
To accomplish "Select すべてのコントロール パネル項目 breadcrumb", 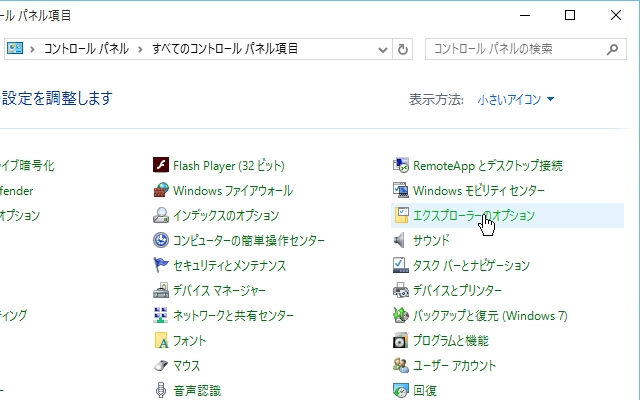I will [x=224, y=49].
